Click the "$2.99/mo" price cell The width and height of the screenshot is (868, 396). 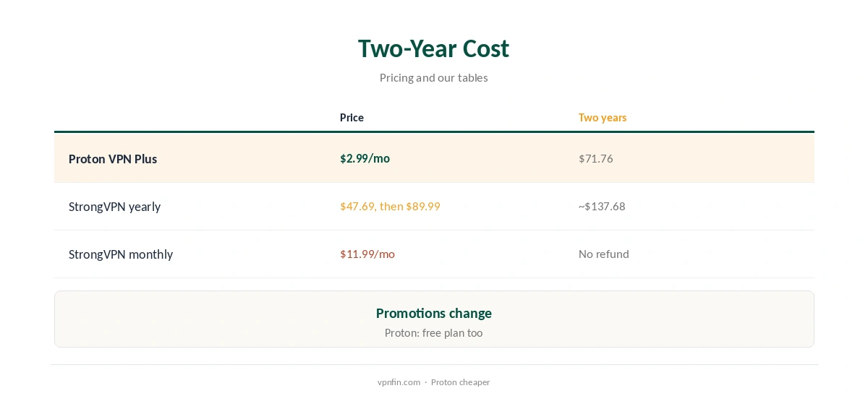pos(365,158)
